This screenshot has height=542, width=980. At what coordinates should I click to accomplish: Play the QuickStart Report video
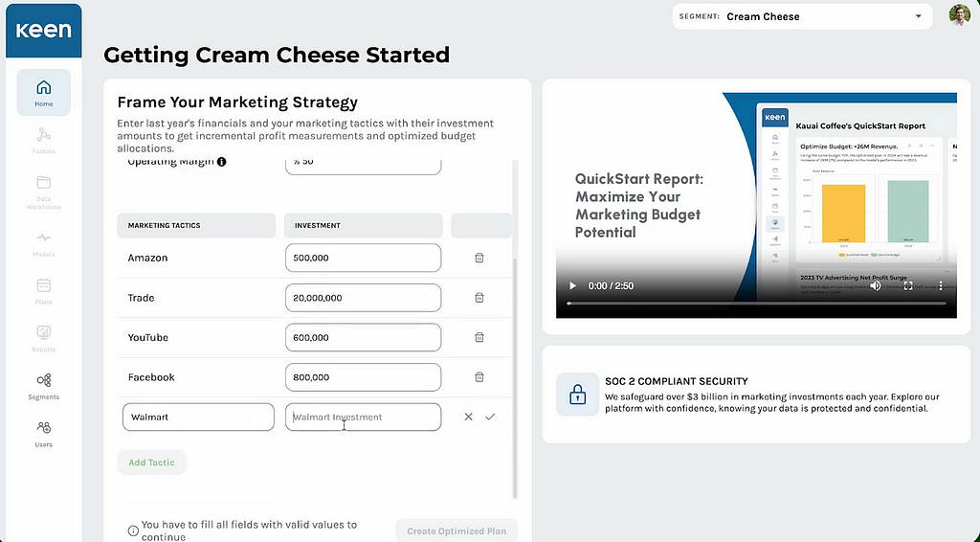coord(572,285)
